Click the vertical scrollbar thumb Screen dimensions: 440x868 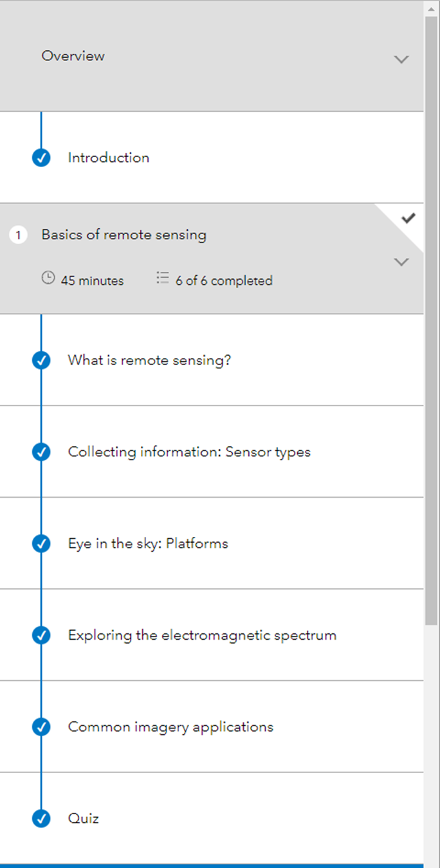431,320
